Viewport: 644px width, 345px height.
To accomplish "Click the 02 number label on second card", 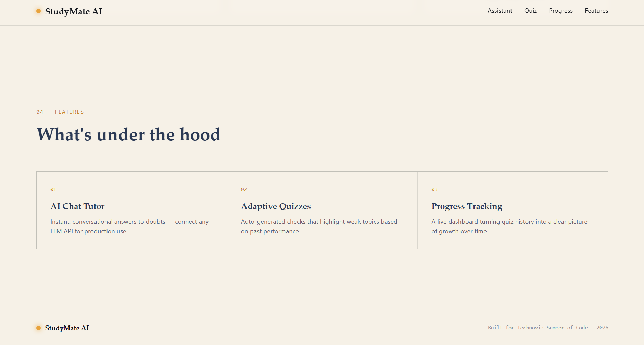I will coord(244,189).
